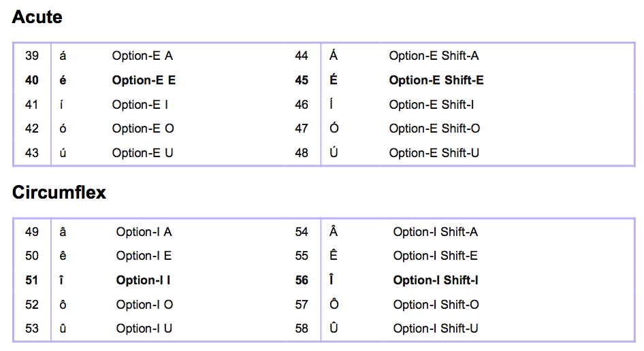The height and width of the screenshot is (351, 644).
Task: Select the Option-I A shortcut text
Action: pyautogui.click(x=144, y=232)
